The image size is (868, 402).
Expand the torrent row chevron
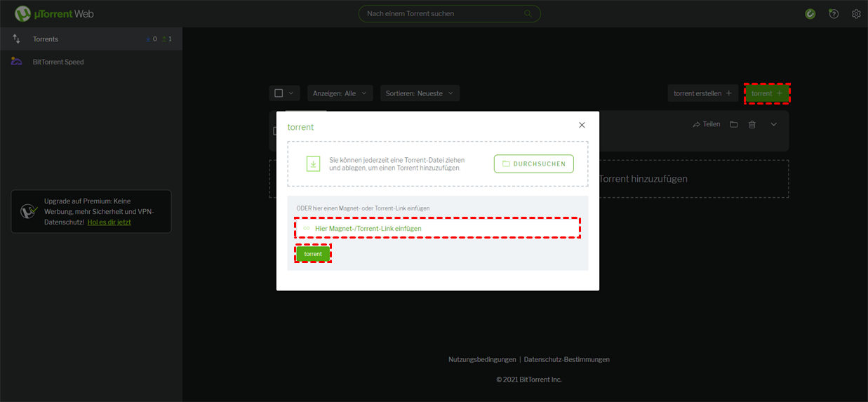point(774,124)
